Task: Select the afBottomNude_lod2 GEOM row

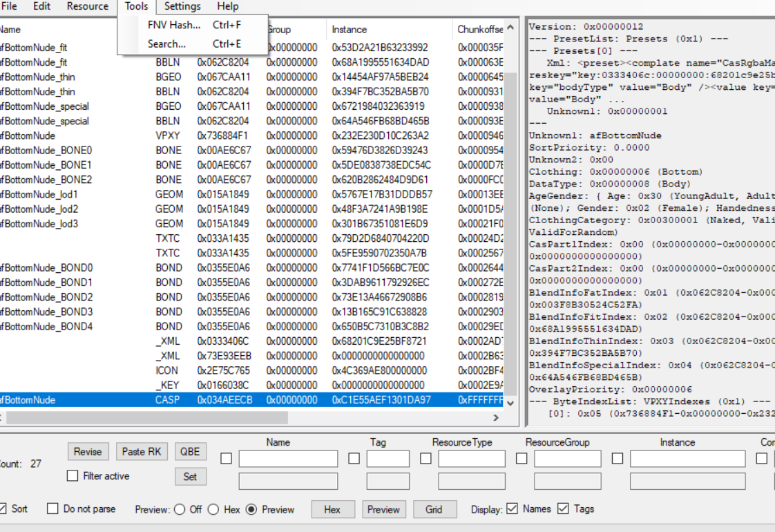Action: (251, 209)
